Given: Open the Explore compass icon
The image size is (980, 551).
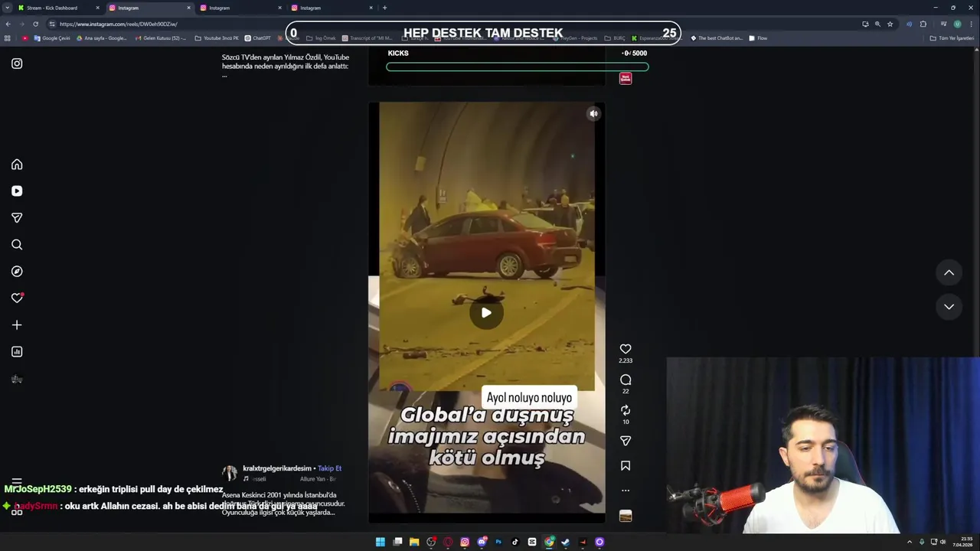Looking at the screenshot, I should click(17, 272).
